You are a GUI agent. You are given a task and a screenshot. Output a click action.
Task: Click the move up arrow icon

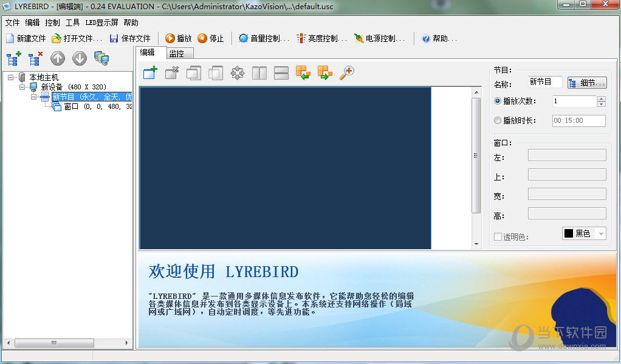tap(58, 58)
